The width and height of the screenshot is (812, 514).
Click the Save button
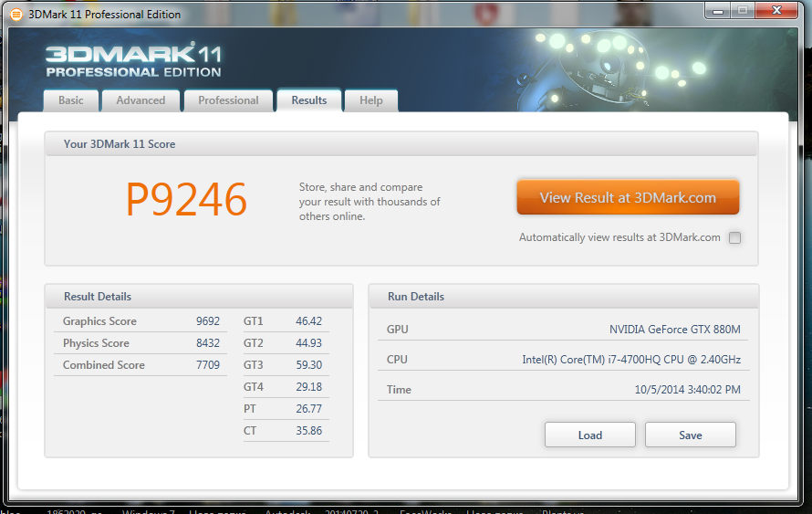point(691,435)
